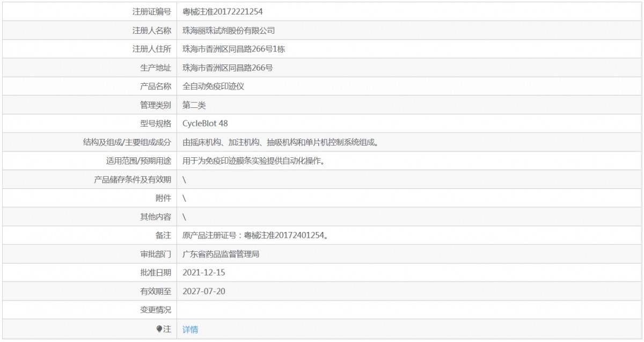
Task: Click the 备注 label
Action: 164,236
